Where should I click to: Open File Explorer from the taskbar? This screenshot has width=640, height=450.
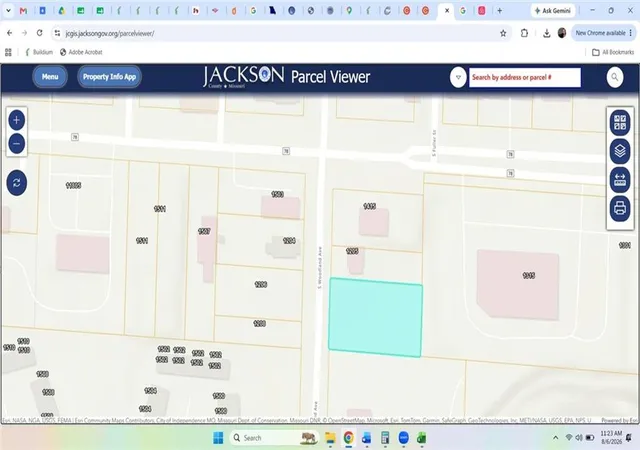(330, 438)
